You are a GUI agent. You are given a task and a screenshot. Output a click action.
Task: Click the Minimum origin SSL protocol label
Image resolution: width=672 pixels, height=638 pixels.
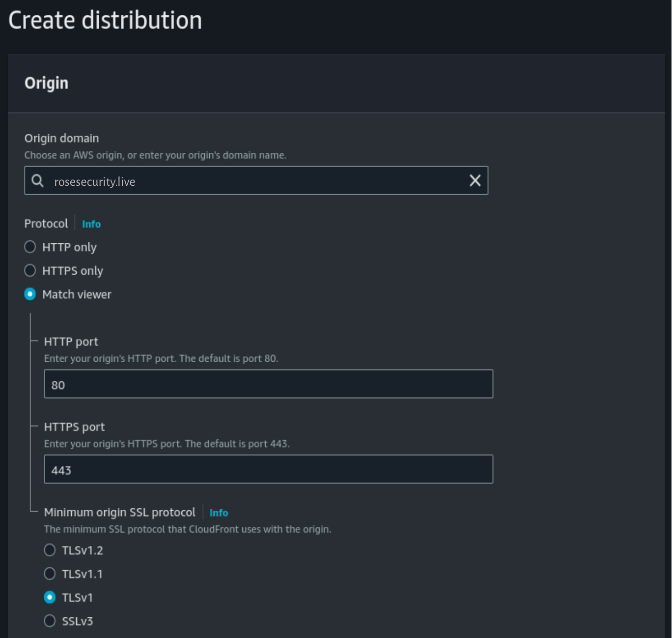coord(120,513)
